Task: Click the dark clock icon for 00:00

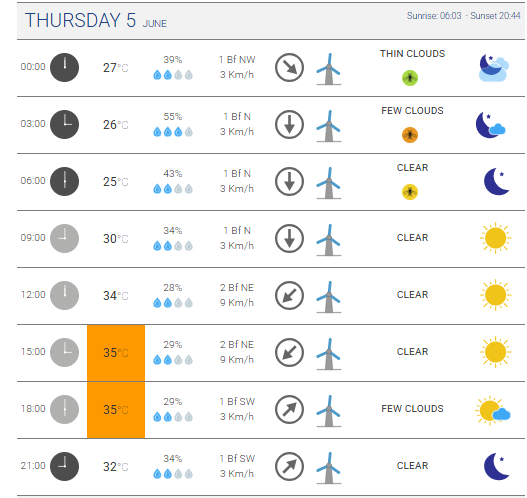Action: click(x=65, y=68)
